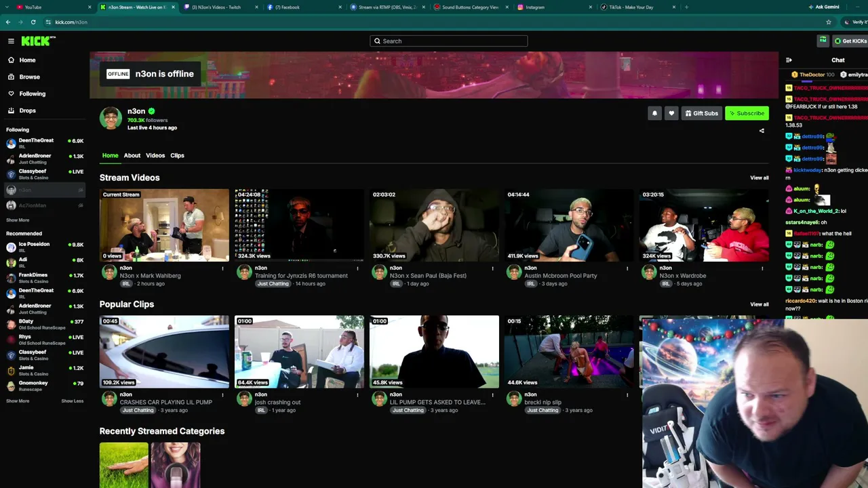Play the brecki nip slip clip
Screen dimensions: 868x488
coord(569,352)
